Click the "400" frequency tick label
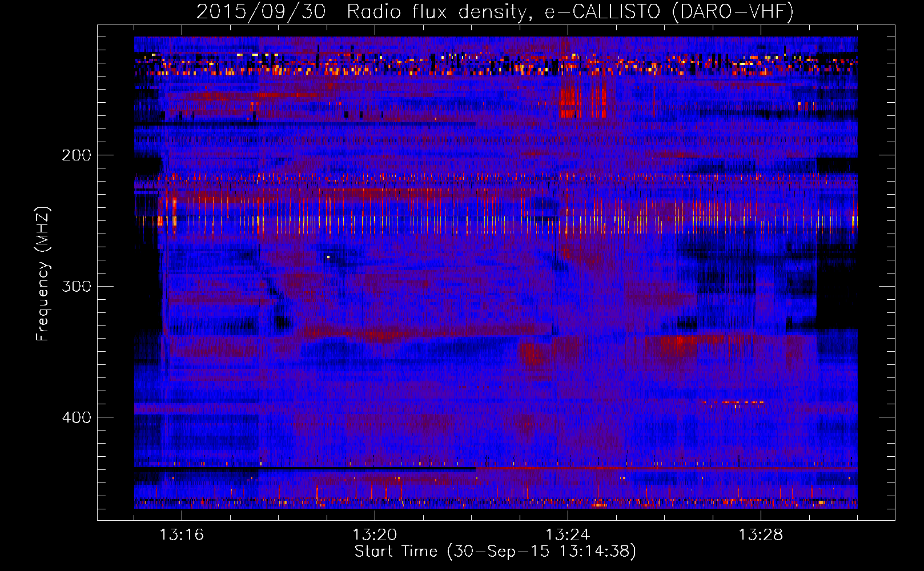This screenshot has width=924, height=571. (x=77, y=417)
